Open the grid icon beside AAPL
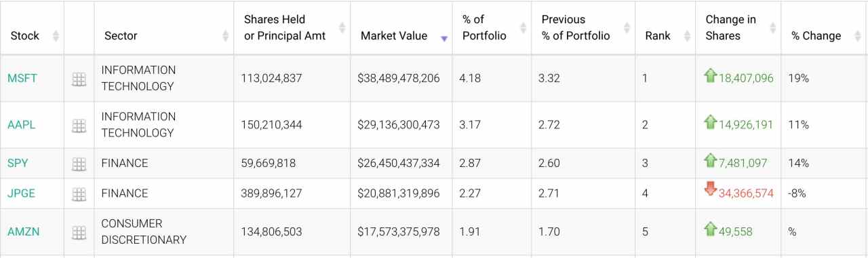The height and width of the screenshot is (258, 868). 79,126
